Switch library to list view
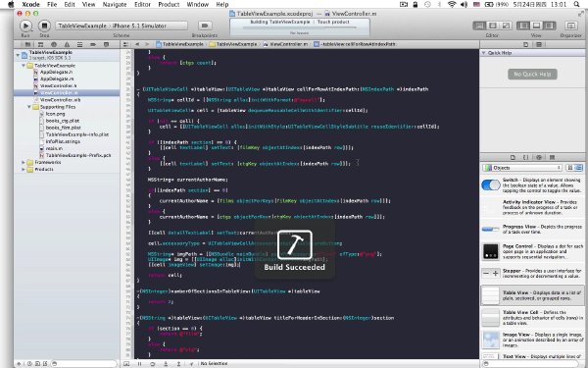 (x=578, y=168)
